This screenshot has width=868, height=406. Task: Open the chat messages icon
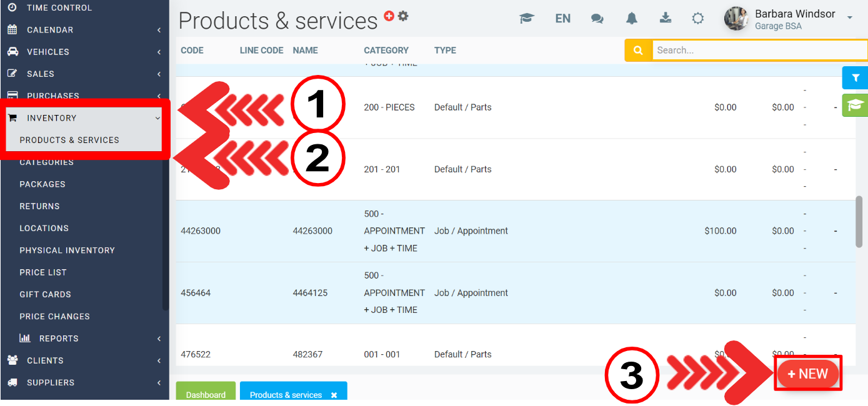pyautogui.click(x=597, y=19)
